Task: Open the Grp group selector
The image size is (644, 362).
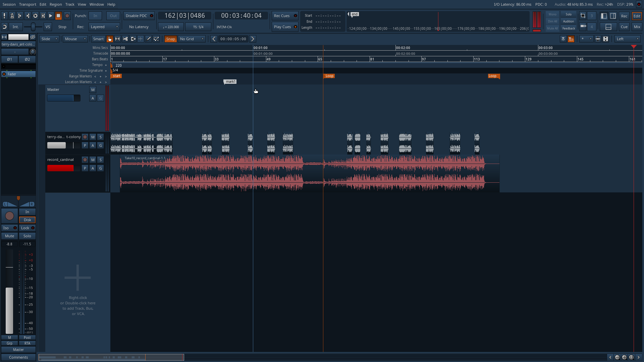Action: pos(9,343)
